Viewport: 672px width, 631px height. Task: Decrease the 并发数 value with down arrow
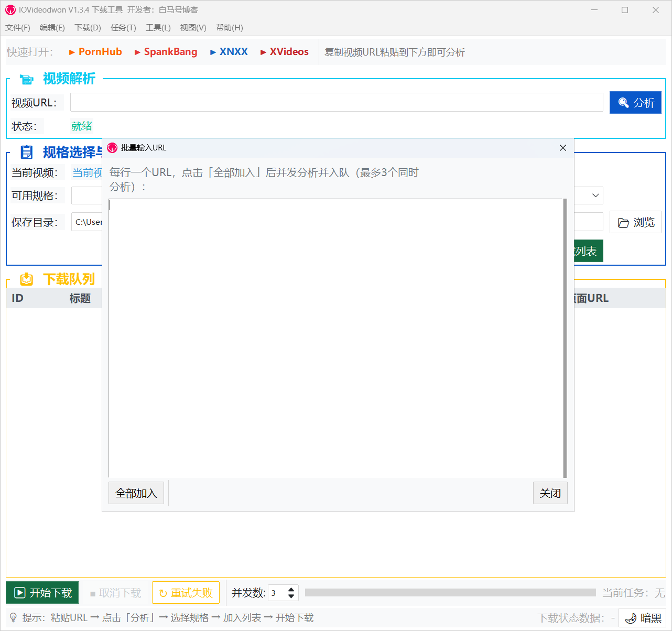click(x=291, y=596)
